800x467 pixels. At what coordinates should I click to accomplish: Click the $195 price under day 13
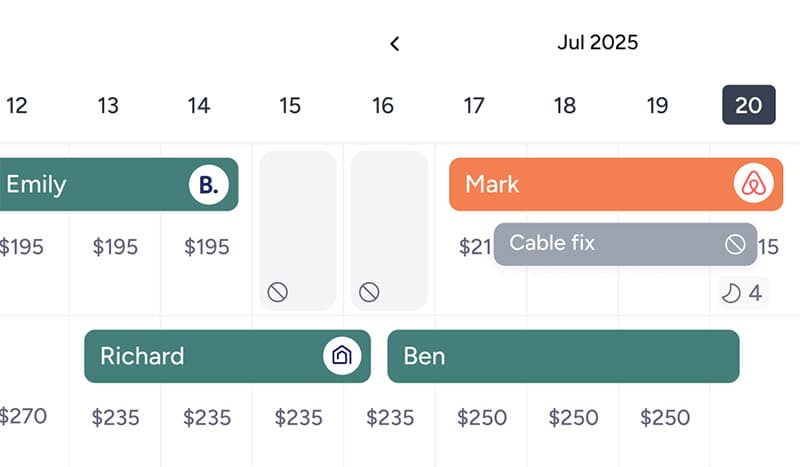[x=116, y=247]
